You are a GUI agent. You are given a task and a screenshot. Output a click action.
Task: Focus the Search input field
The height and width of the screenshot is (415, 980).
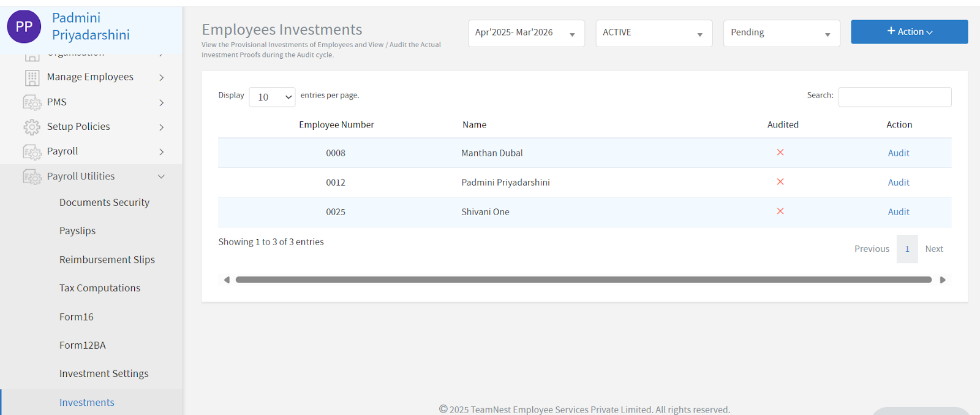coord(894,97)
